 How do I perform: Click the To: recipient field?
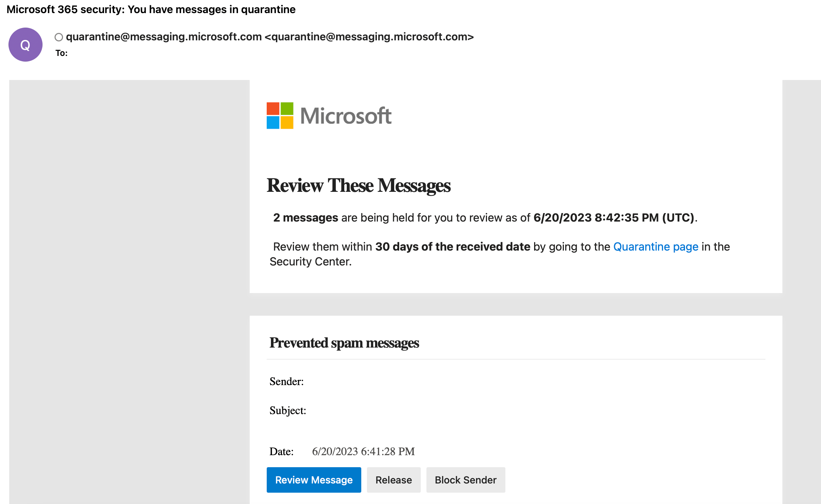coord(62,53)
